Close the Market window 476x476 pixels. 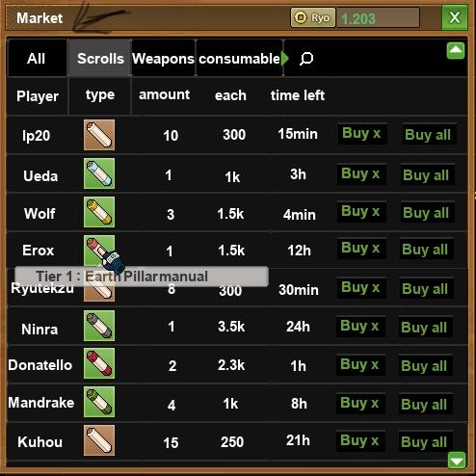pos(455,17)
